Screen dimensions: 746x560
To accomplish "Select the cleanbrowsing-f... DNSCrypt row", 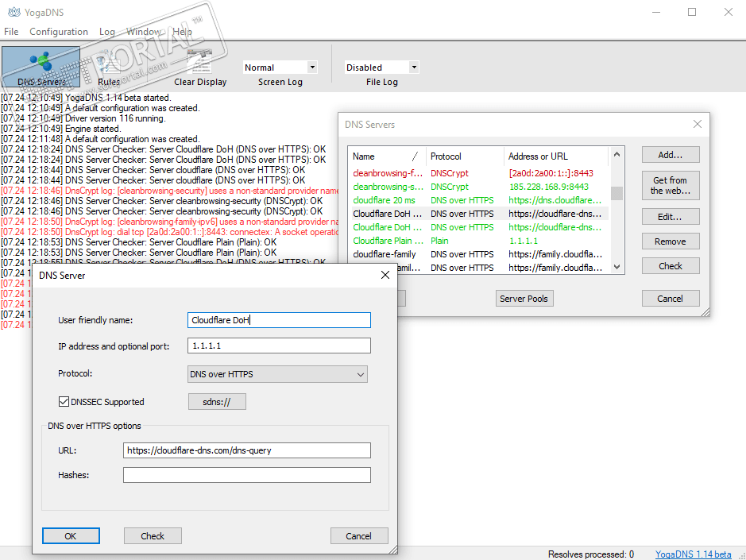I will tap(478, 173).
